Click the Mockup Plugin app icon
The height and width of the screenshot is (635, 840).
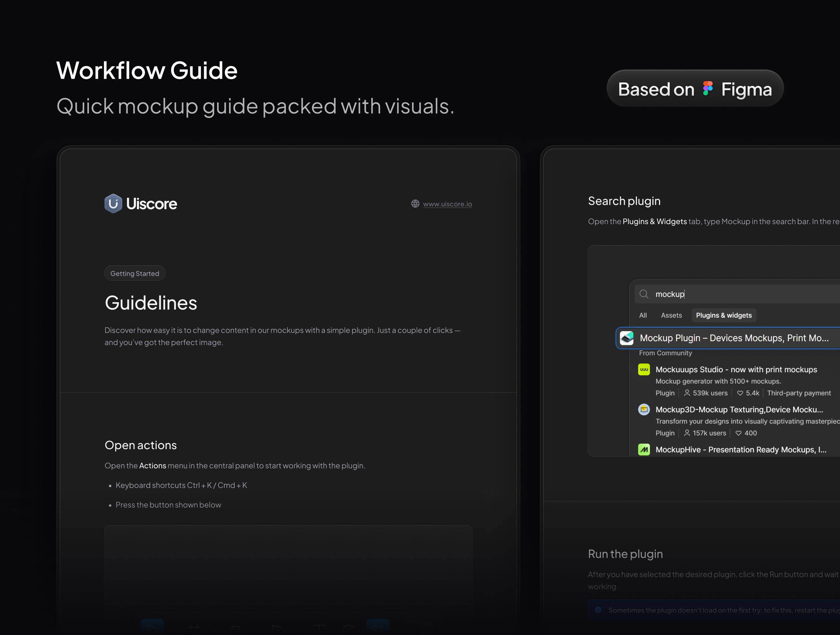click(627, 338)
